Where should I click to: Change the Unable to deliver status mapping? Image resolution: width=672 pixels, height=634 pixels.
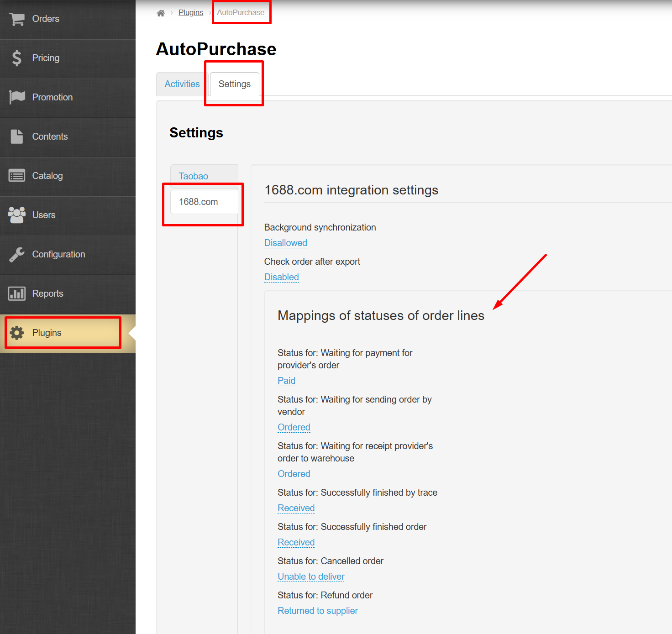point(311,576)
